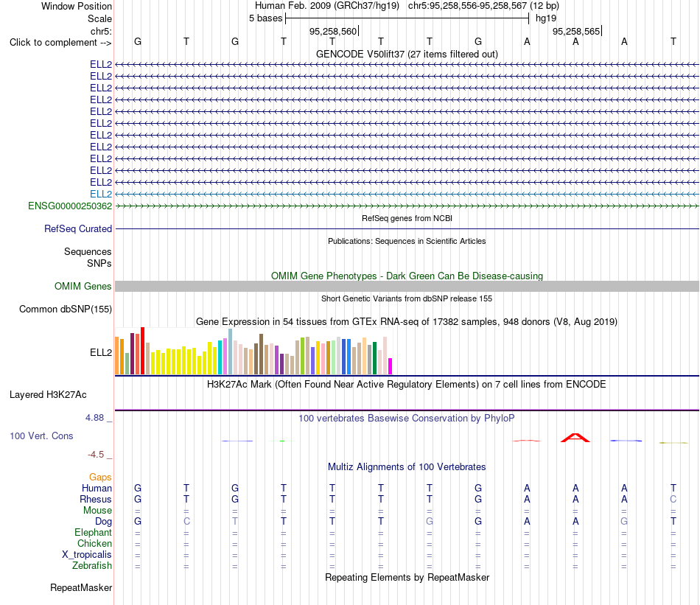Image resolution: width=700 pixels, height=605 pixels.
Task: Click the Dog alignment row label
Action: click(103, 522)
